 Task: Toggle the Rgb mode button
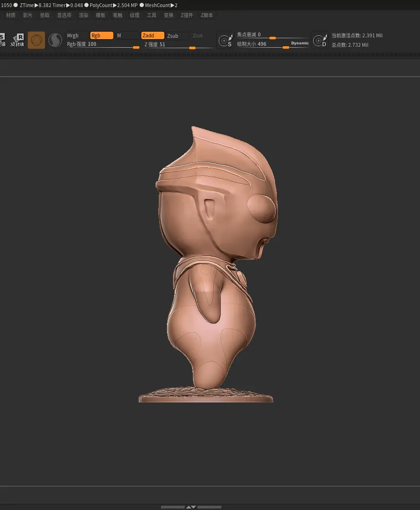click(x=102, y=35)
